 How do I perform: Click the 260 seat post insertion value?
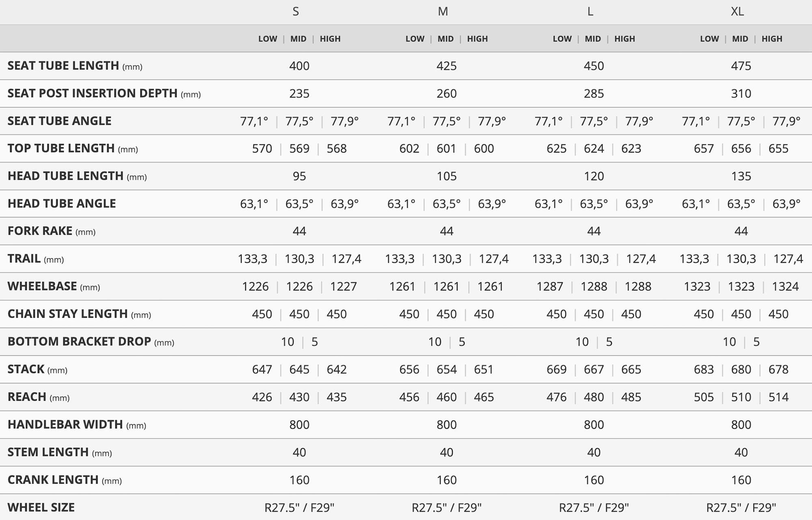[x=447, y=94]
